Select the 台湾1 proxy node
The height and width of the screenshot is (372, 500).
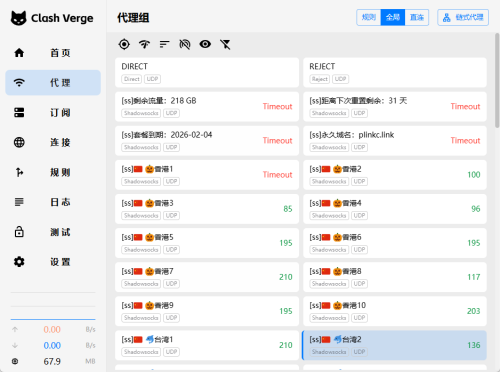coord(207,345)
